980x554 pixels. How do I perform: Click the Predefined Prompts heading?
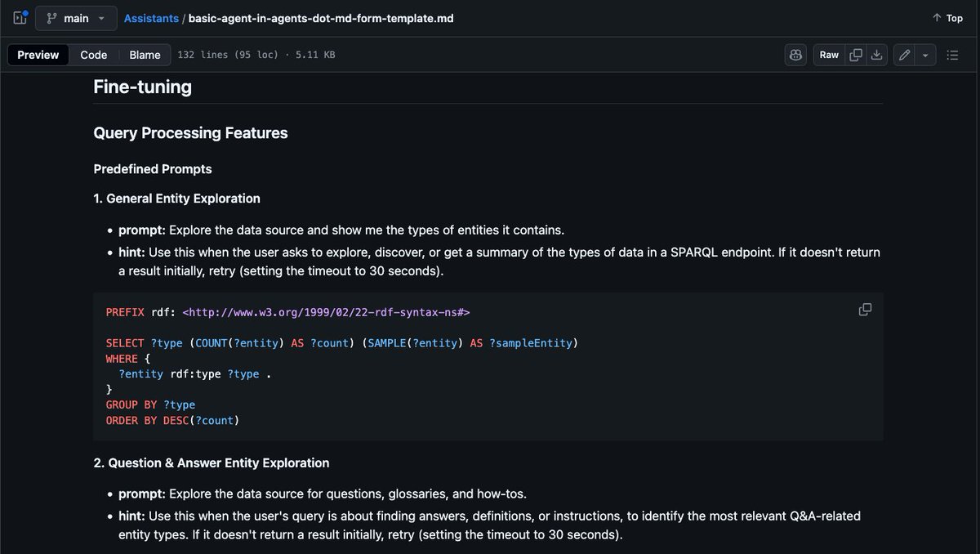coord(153,169)
